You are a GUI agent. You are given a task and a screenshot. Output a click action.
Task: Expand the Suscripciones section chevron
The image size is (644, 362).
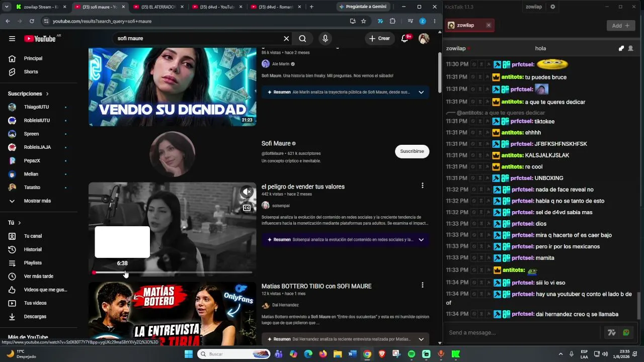[47, 94]
